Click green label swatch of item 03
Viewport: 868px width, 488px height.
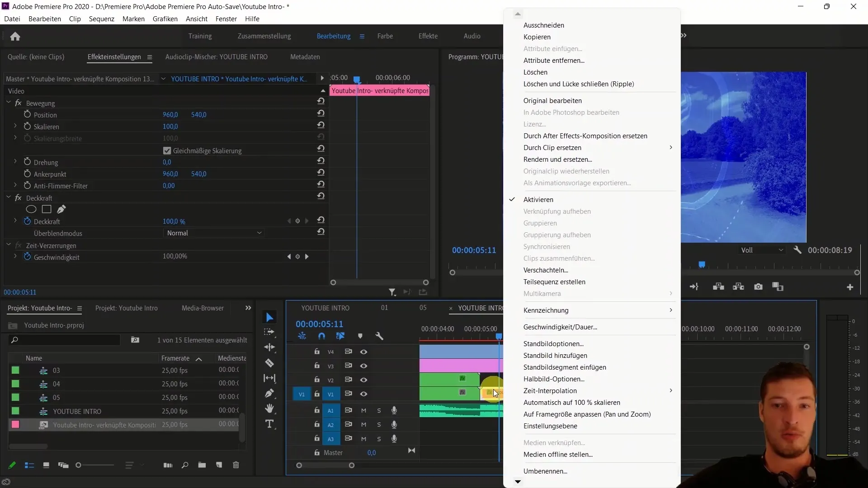click(15, 371)
